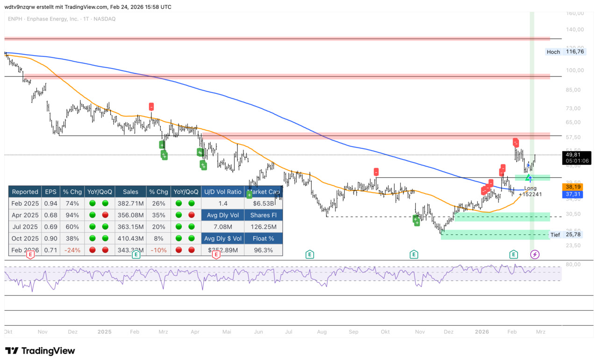Click the green earnings E marker below the Sales column
The width and height of the screenshot is (598, 364).
pyautogui.click(x=136, y=254)
